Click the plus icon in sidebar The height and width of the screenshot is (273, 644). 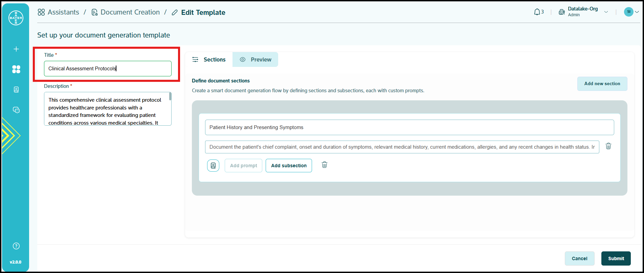click(16, 49)
